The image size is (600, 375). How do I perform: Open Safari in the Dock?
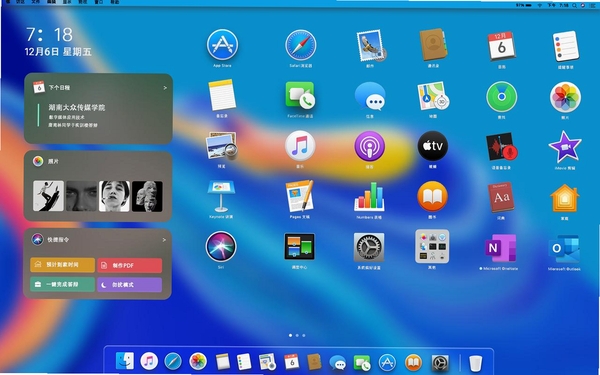173,361
